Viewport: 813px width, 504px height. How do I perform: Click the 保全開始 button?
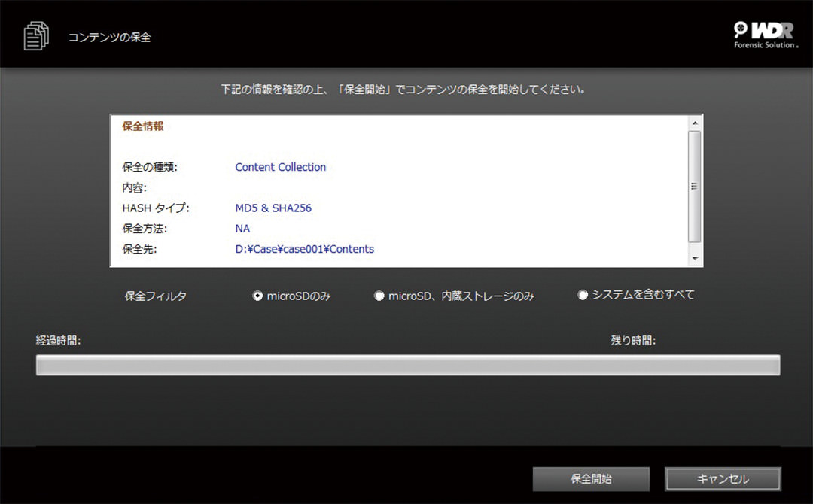pos(591,478)
